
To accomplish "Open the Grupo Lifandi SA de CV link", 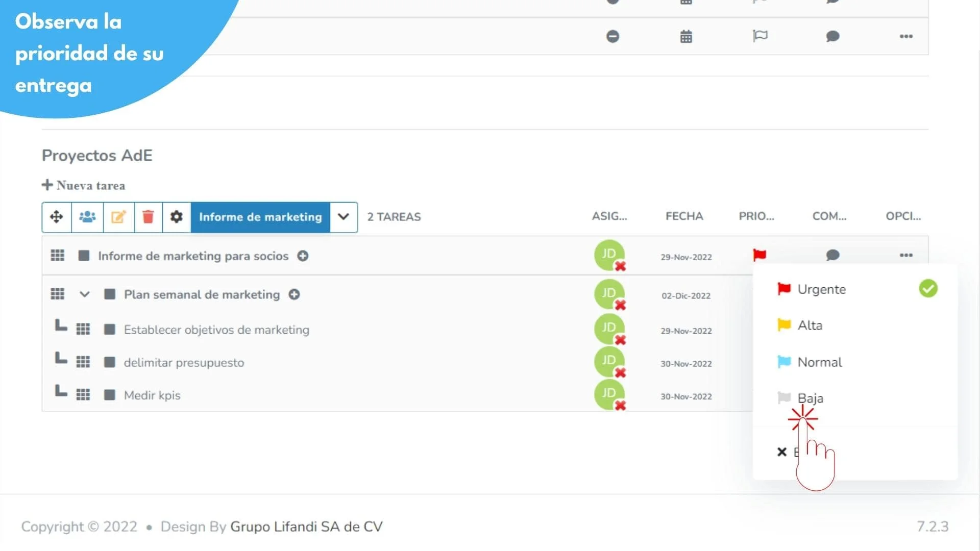I will tap(306, 526).
